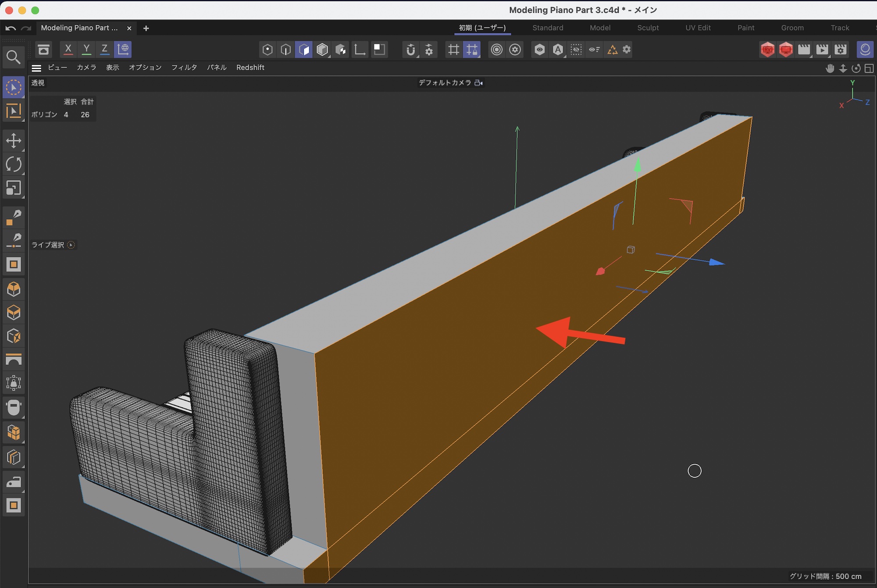Open the フィルタ viewport menu
This screenshot has height=588, width=877.
(184, 68)
